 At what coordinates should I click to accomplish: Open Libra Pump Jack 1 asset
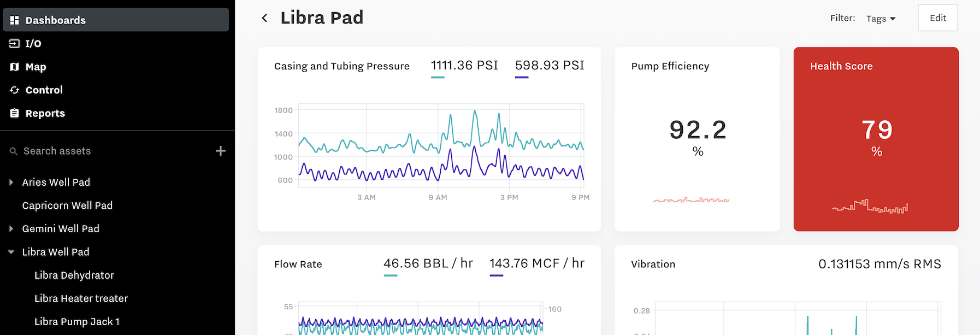(77, 322)
